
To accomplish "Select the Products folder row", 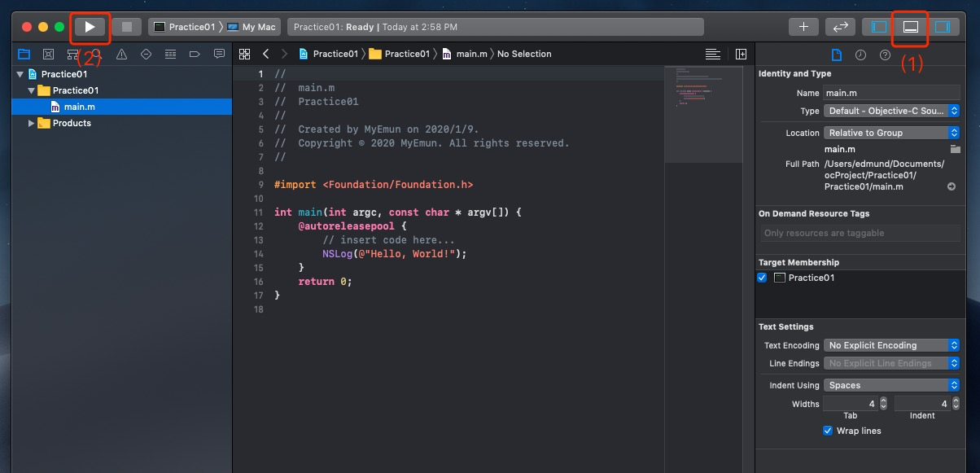I will tap(121, 123).
